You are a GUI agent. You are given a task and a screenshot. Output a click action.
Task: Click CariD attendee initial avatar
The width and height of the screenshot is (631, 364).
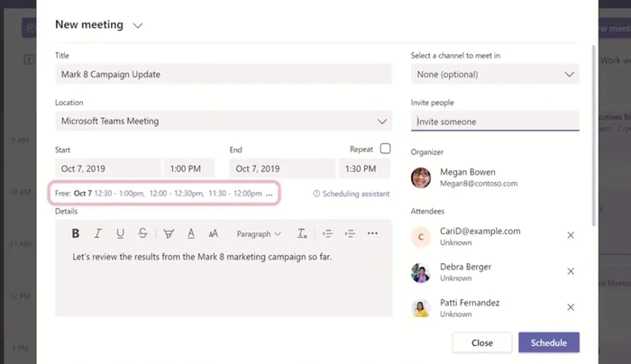(421, 237)
